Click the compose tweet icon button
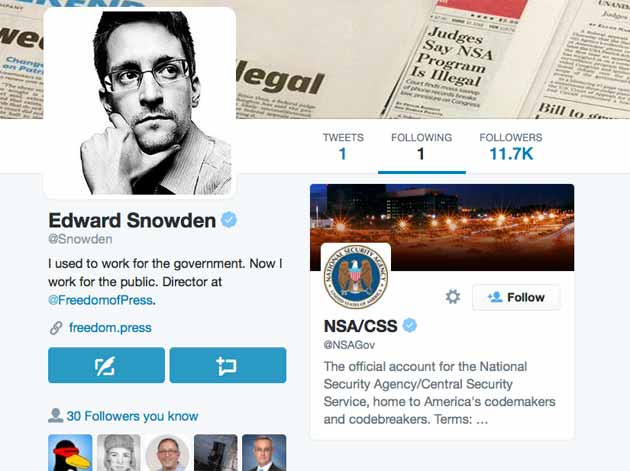The width and height of the screenshot is (630, 471). click(106, 365)
